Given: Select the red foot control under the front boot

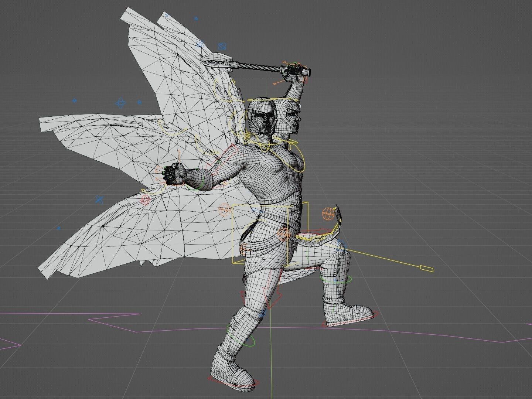Looking at the screenshot, I should point(233,382).
